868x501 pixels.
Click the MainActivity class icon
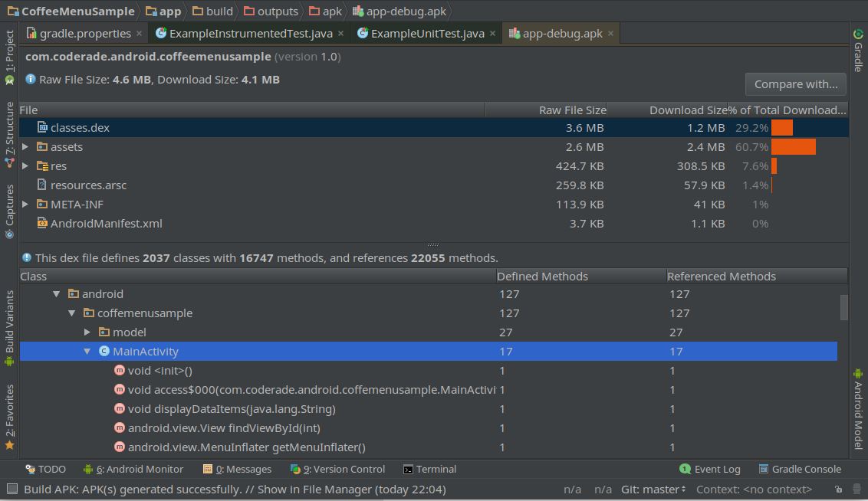[x=104, y=351]
